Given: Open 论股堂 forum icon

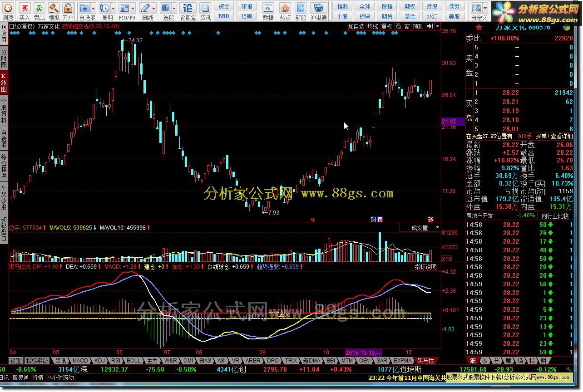Looking at the screenshot, I should pyautogui.click(x=188, y=8).
